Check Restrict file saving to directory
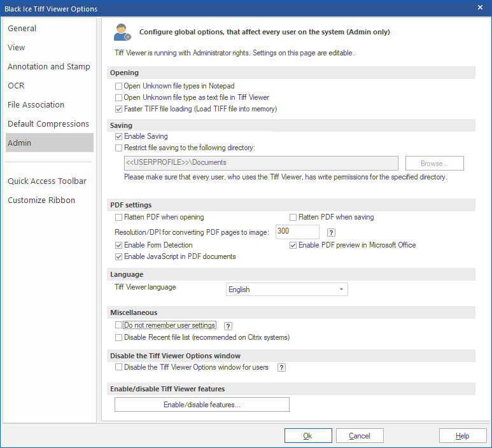This screenshot has height=448, width=492. point(118,148)
